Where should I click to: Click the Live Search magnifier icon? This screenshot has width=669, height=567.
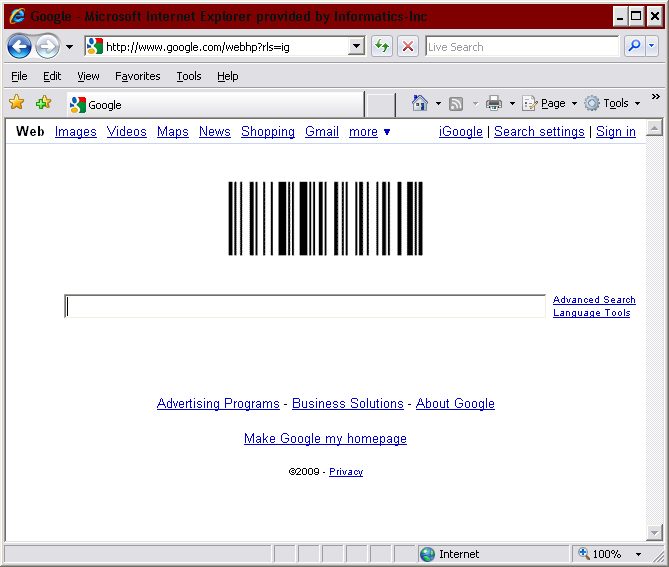[634, 46]
